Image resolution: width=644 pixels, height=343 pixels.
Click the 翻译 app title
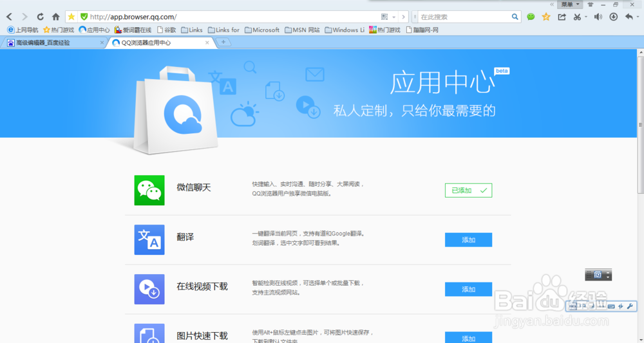185,237
